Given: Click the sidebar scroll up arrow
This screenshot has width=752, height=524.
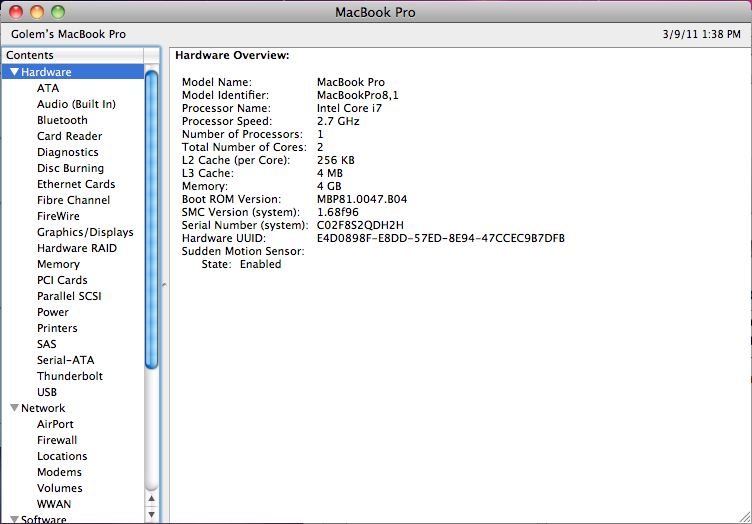Looking at the screenshot, I should point(152,499).
